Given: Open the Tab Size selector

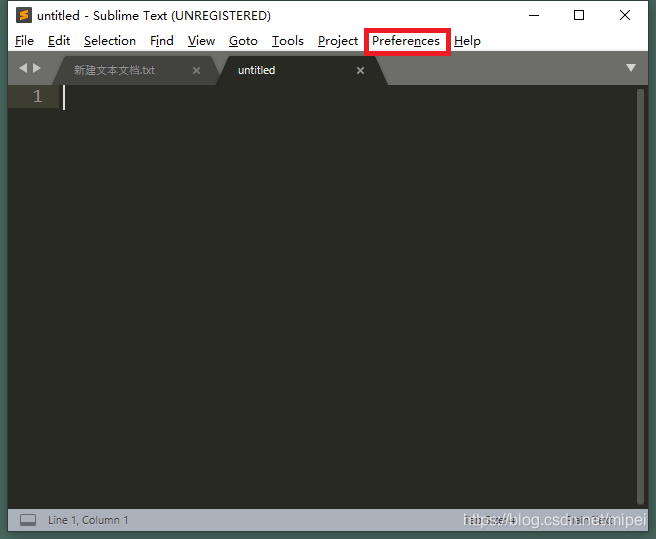Looking at the screenshot, I should point(490,520).
